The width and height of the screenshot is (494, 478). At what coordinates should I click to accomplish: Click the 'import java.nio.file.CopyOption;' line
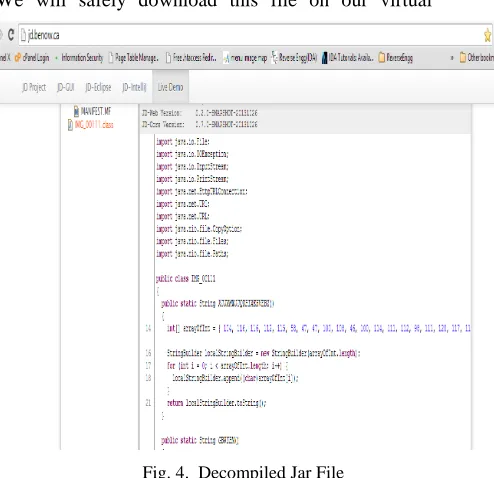tap(199, 229)
